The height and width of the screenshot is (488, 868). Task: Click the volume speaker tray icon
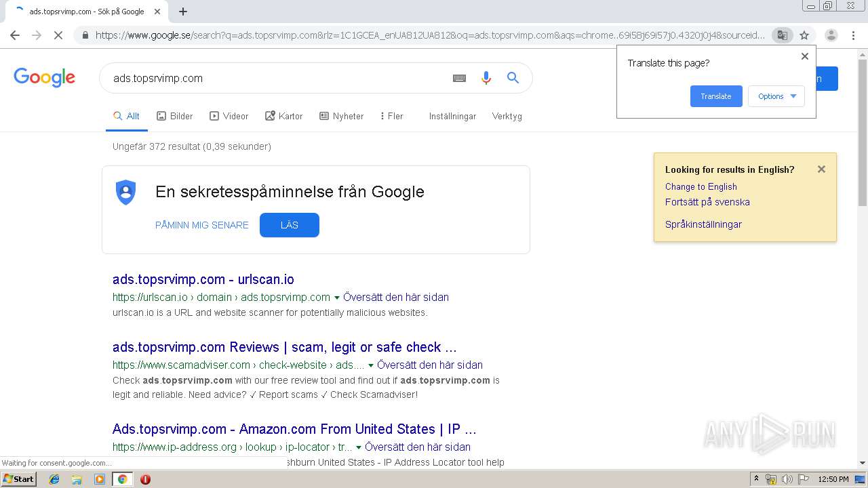[x=787, y=479]
